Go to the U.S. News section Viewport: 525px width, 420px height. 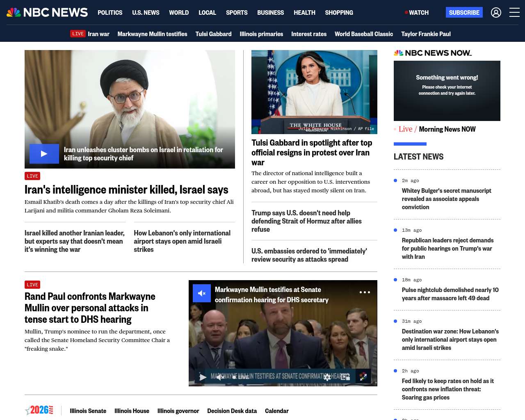tap(146, 13)
